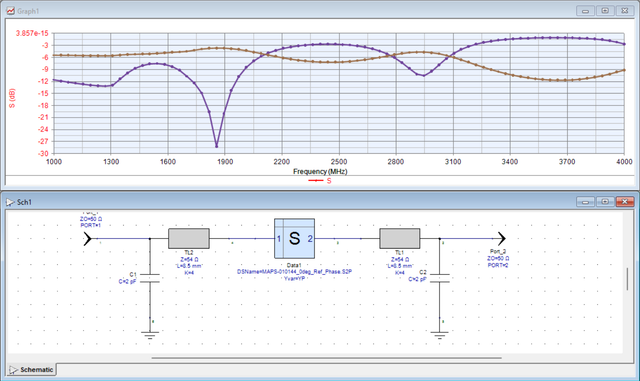Select the C1 capacitor symbol
Viewport: 640px width, 381px height.
point(150,279)
